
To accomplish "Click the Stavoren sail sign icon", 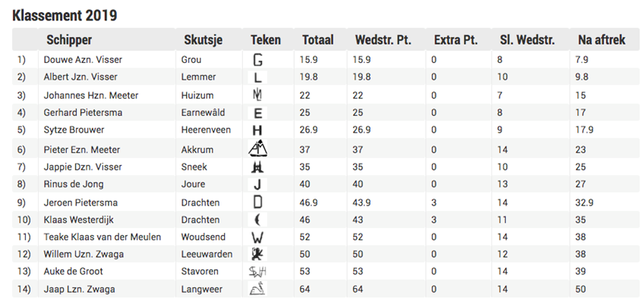I will pyautogui.click(x=257, y=271).
